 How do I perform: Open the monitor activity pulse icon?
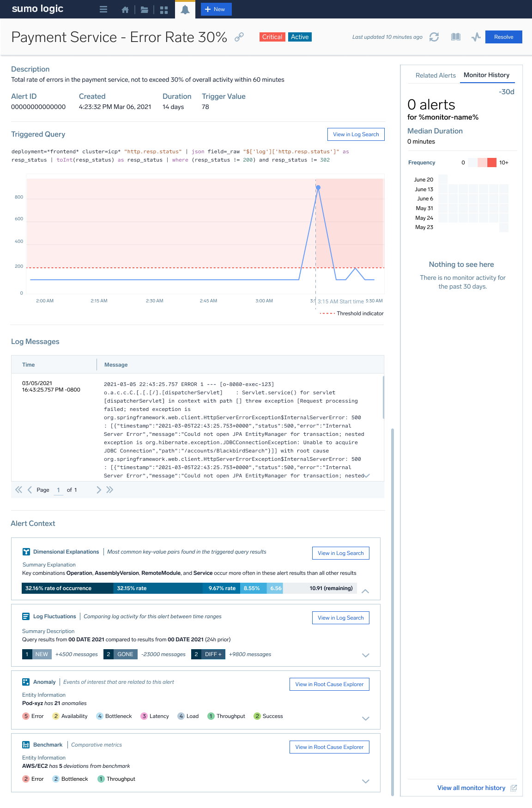click(x=476, y=37)
